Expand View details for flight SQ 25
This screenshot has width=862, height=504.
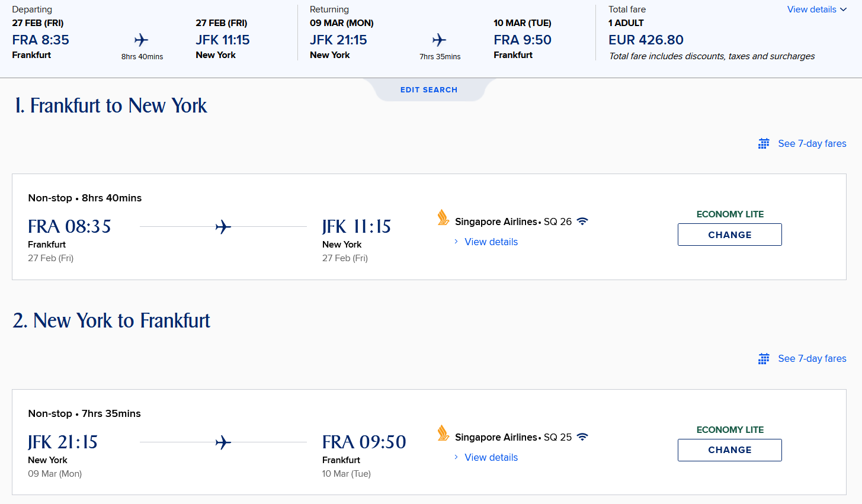click(491, 457)
